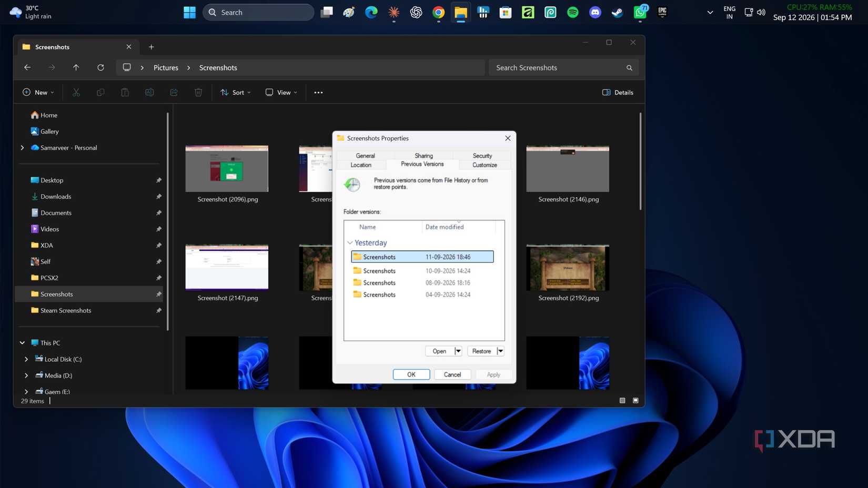The height and width of the screenshot is (488, 868).
Task: Open Microsoft Store from taskbar
Action: 506,12
